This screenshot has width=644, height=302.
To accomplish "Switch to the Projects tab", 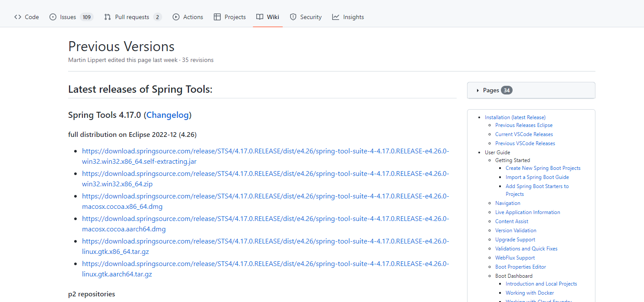I will (x=230, y=17).
